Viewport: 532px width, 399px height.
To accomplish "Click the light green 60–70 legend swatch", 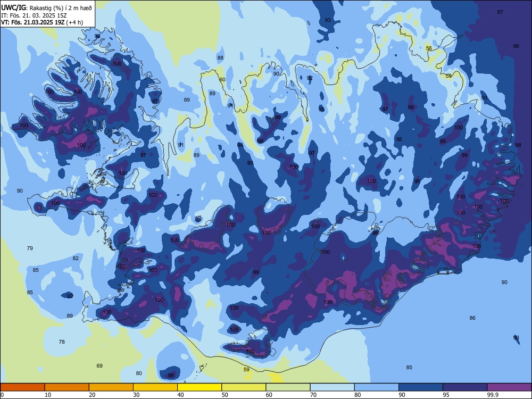I will (288, 387).
